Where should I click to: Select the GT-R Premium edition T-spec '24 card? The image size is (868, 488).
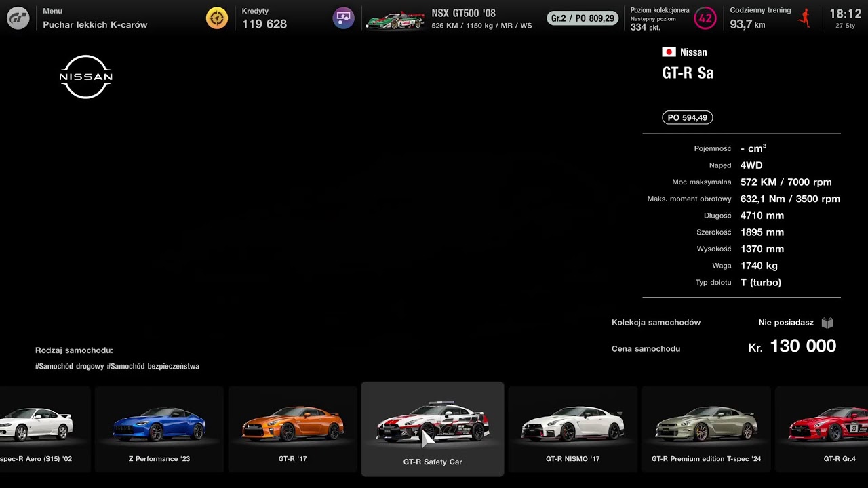click(x=706, y=429)
